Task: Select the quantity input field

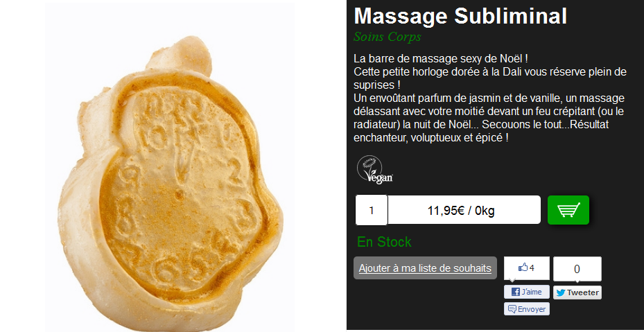Action: (x=372, y=210)
